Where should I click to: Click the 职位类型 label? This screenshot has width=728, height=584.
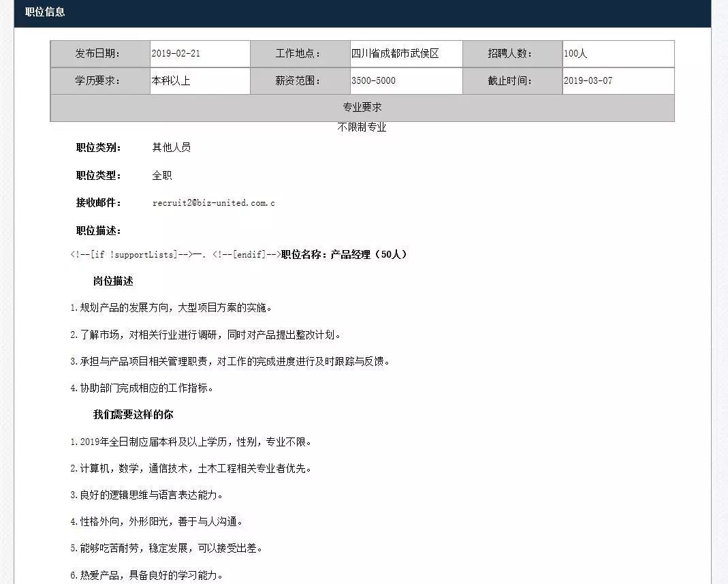[99, 176]
